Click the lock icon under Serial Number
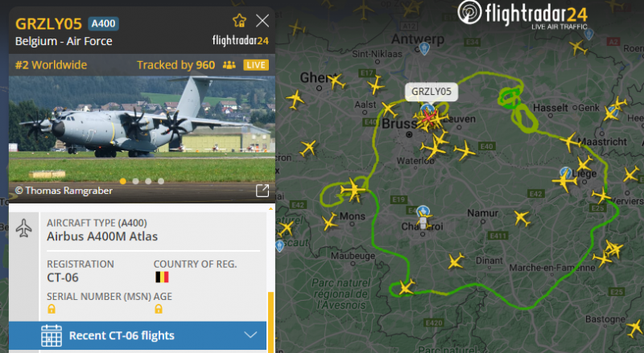The image size is (644, 353). tap(52, 309)
